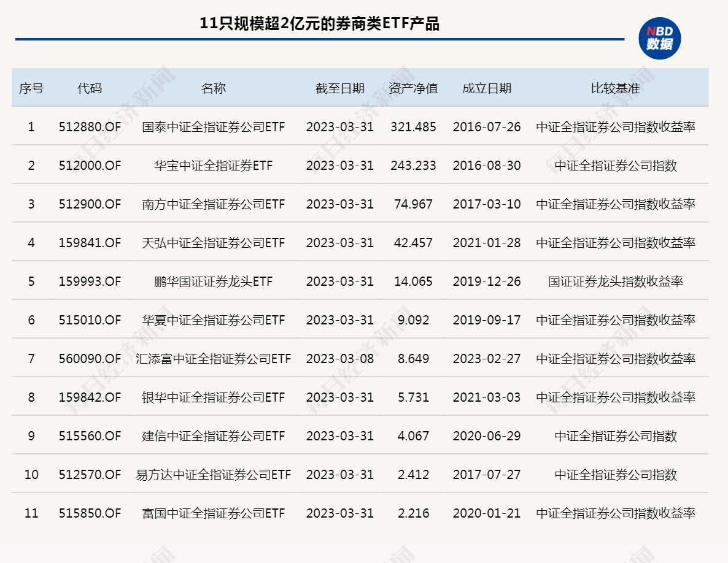728x563 pixels.
Task: Select net asset value 243.233
Action: pyautogui.click(x=413, y=165)
